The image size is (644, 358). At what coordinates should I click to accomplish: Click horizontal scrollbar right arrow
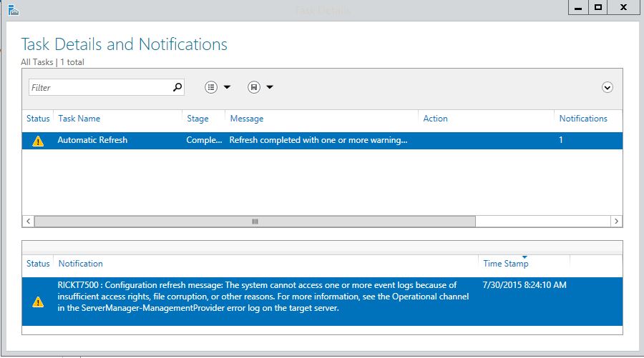pos(616,222)
